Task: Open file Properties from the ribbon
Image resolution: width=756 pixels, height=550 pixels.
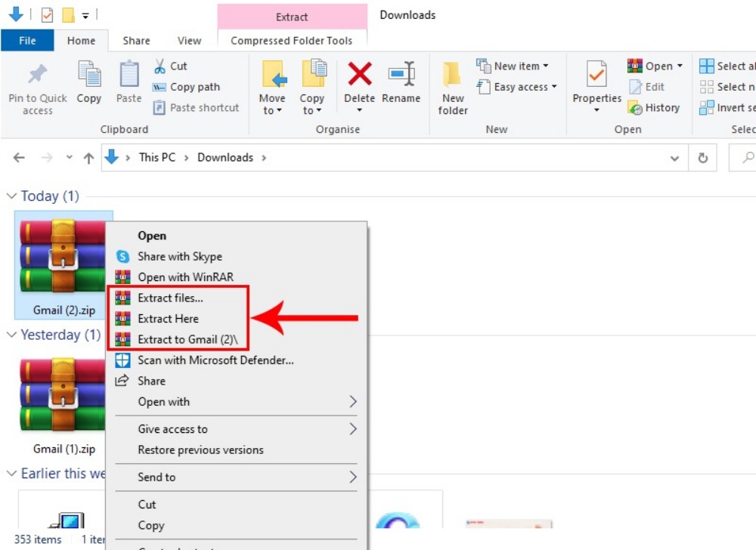Action: [596, 76]
